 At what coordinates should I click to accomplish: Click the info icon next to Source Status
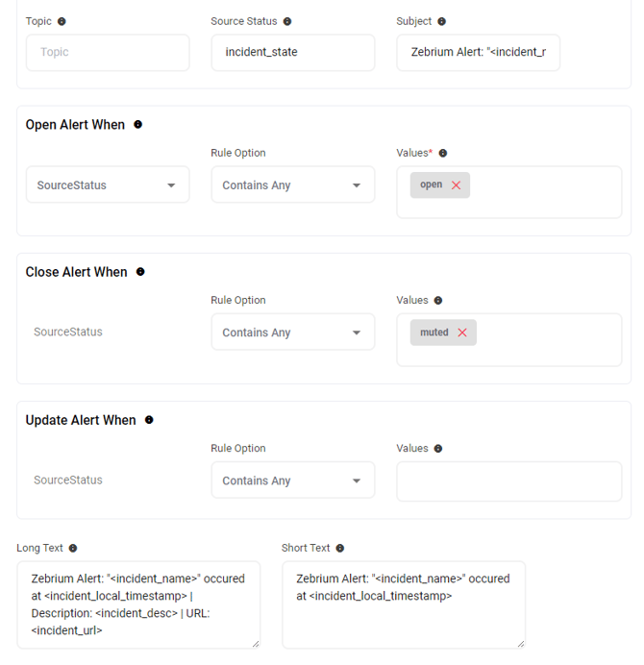pos(287,21)
